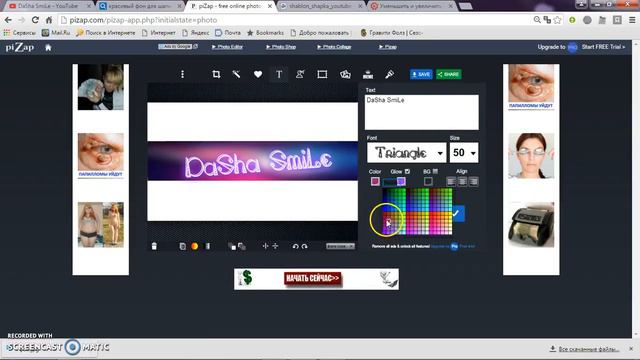Select the Text tool

coord(279,74)
